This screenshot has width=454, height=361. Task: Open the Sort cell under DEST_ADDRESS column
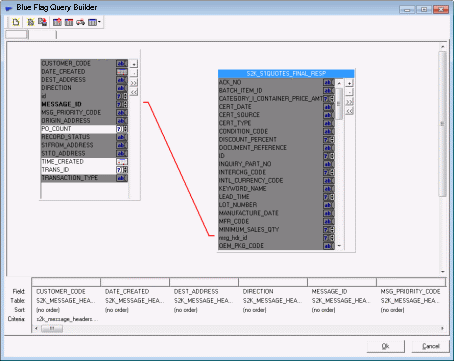(x=204, y=310)
